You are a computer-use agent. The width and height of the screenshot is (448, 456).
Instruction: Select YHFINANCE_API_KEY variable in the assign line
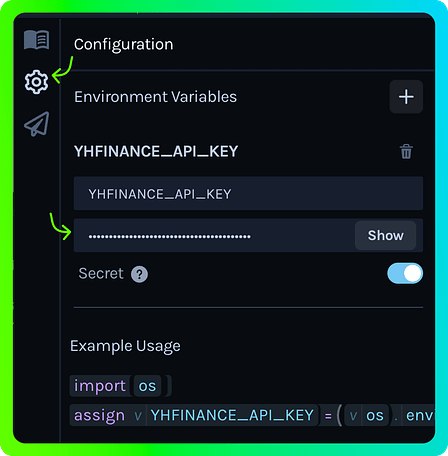coord(232,415)
